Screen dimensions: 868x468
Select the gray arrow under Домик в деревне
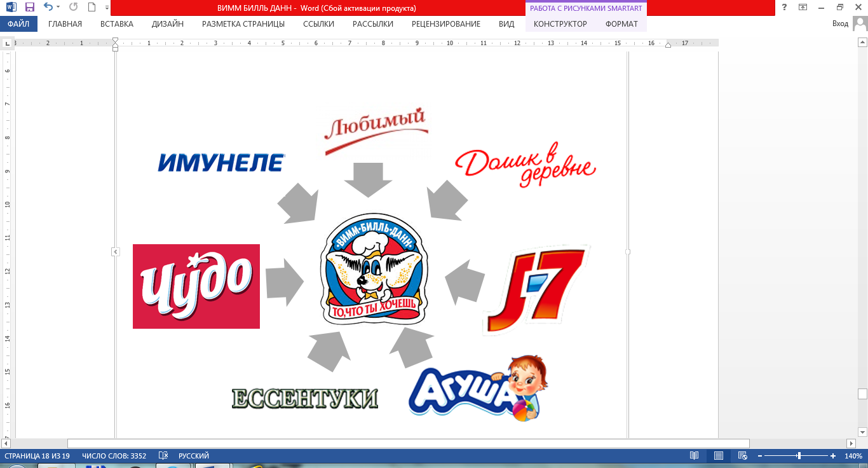449,200
